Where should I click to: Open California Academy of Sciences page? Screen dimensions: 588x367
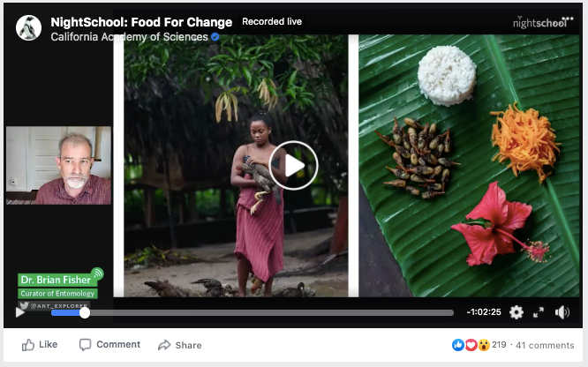(129, 37)
